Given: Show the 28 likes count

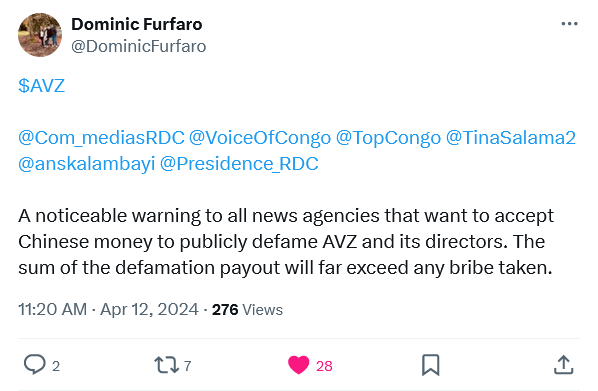Looking at the screenshot, I should (324, 366).
